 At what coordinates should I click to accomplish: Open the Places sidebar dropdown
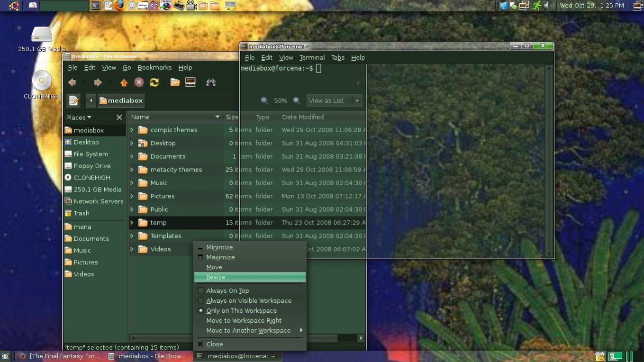coord(79,118)
